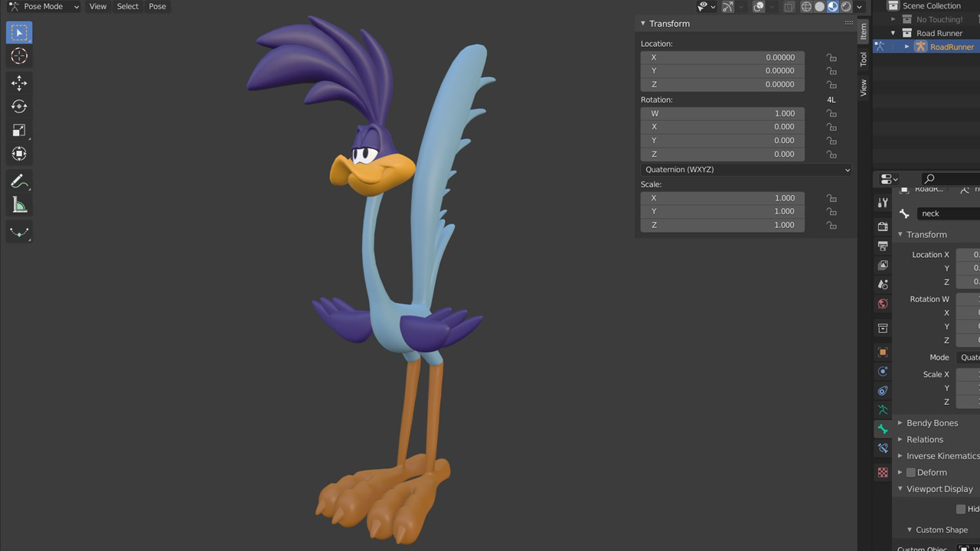Open the Pose menu

157,7
